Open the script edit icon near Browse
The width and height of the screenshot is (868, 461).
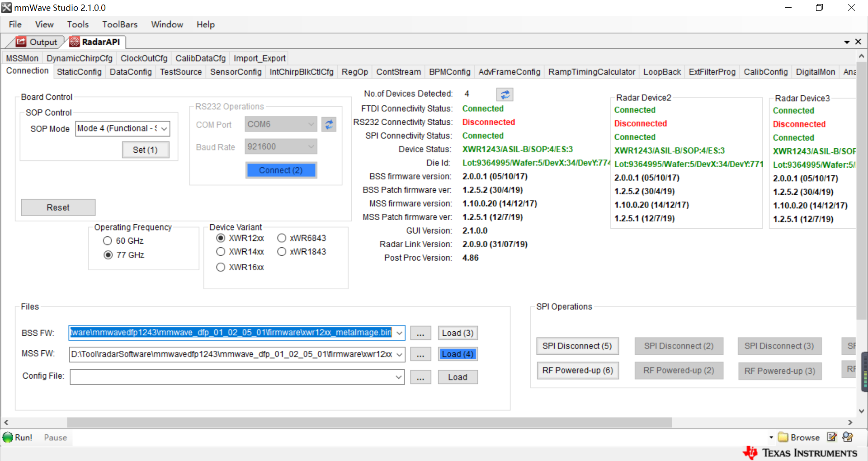(x=831, y=437)
